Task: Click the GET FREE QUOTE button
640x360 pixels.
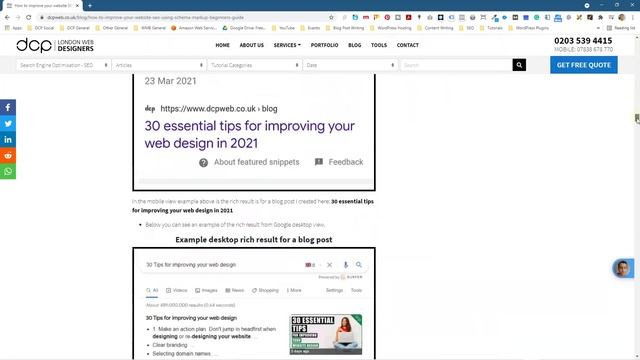Action: pyautogui.click(x=584, y=65)
